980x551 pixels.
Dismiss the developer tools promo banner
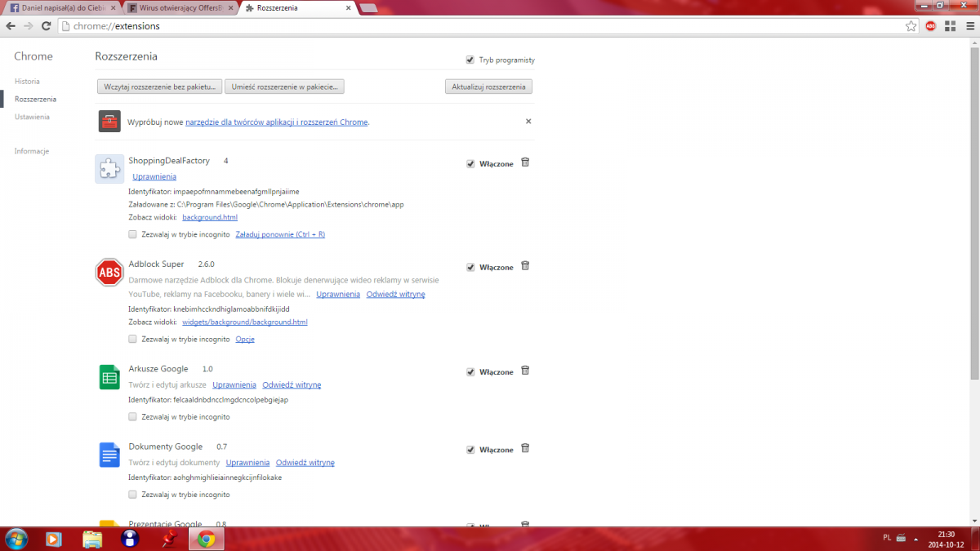(x=528, y=121)
